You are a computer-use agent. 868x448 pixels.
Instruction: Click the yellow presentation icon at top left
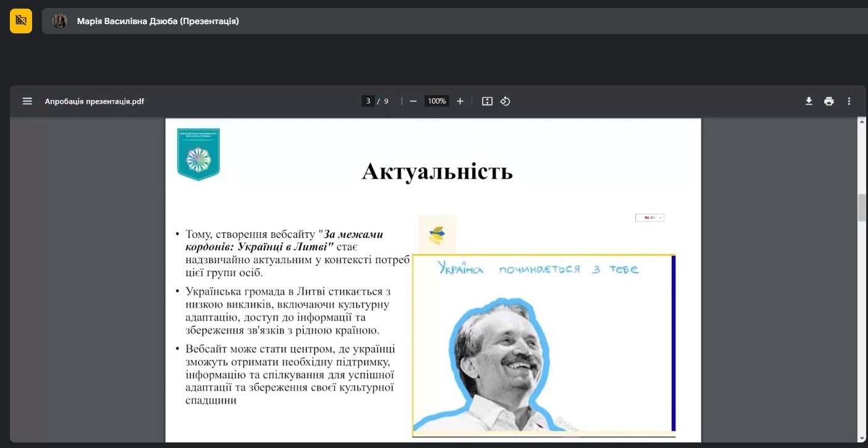(x=21, y=21)
